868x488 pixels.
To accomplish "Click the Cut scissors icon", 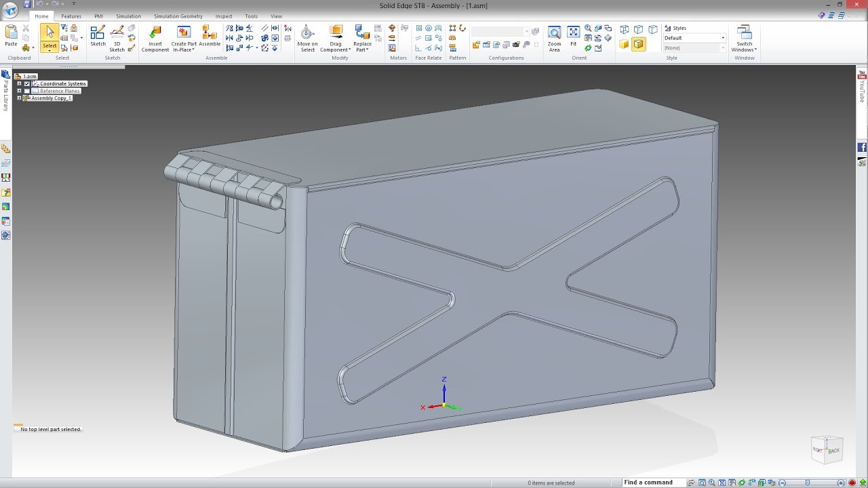I will [x=26, y=28].
